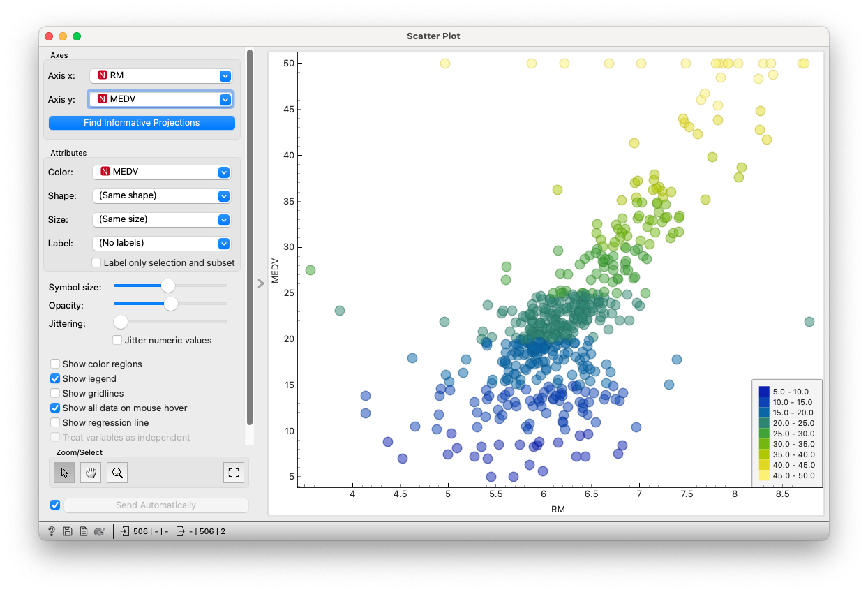The width and height of the screenshot is (868, 592).
Task: Click the output data arrow icon
Action: click(180, 532)
